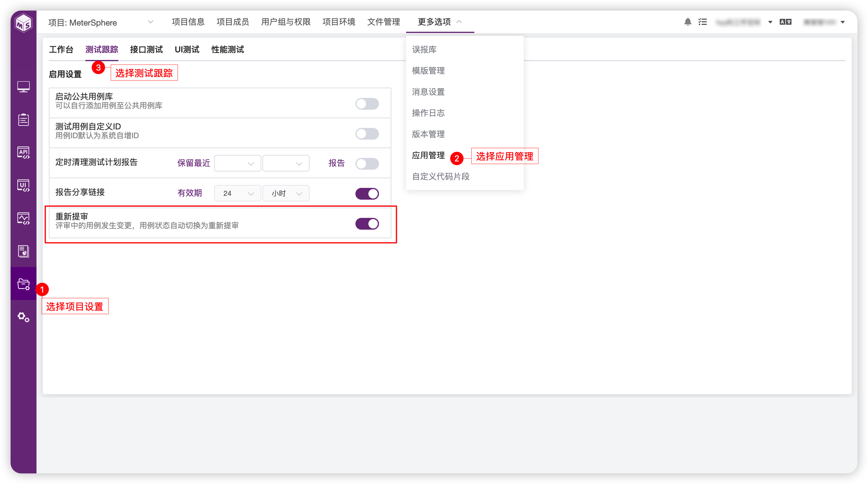Switch to the 性能测试 tab
This screenshot has height=484, width=868.
(227, 49)
